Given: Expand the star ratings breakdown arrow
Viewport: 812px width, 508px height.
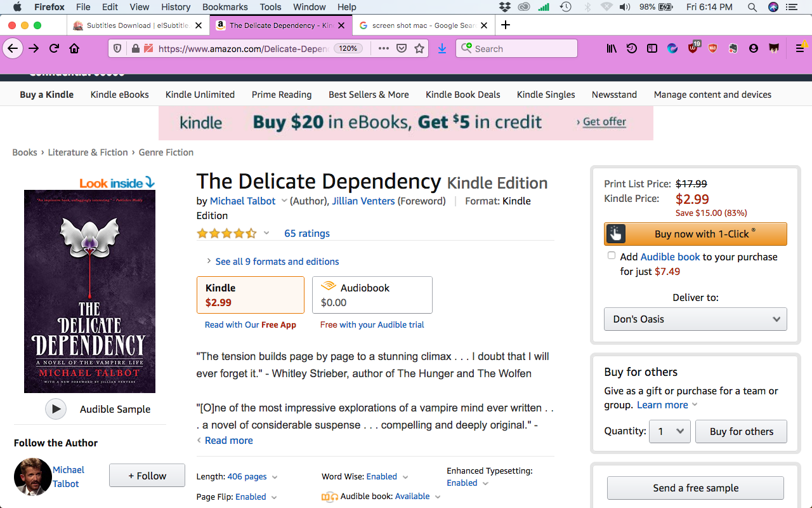Looking at the screenshot, I should coord(266,233).
